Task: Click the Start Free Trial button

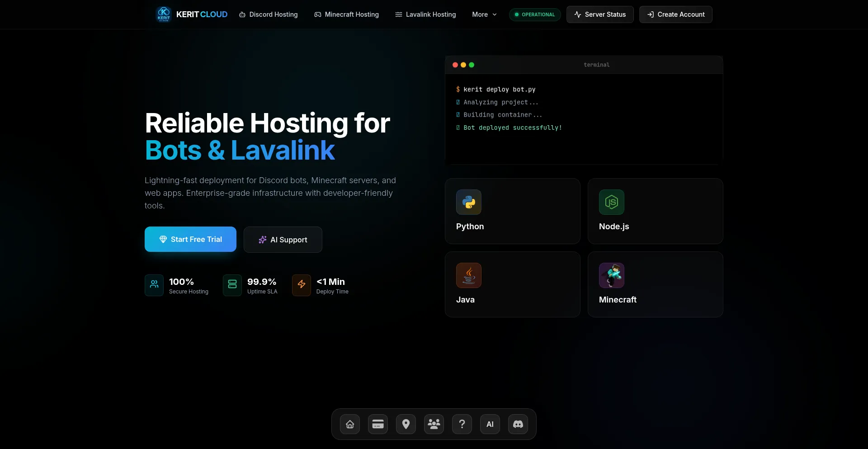Action: pyautogui.click(x=190, y=239)
